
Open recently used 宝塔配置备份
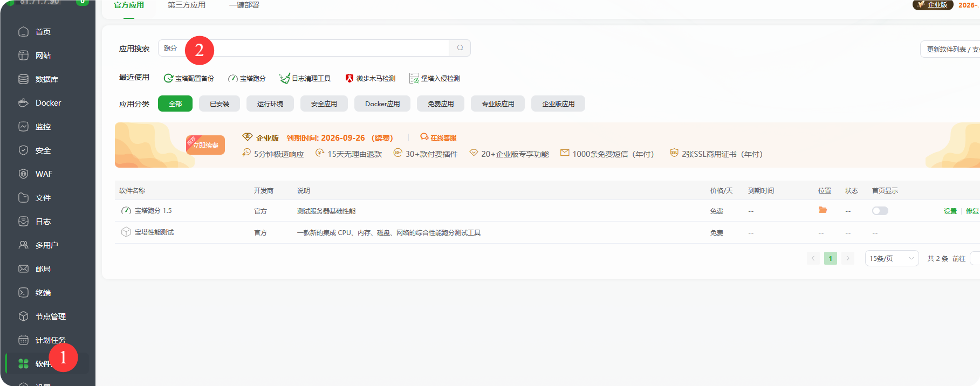tap(189, 79)
